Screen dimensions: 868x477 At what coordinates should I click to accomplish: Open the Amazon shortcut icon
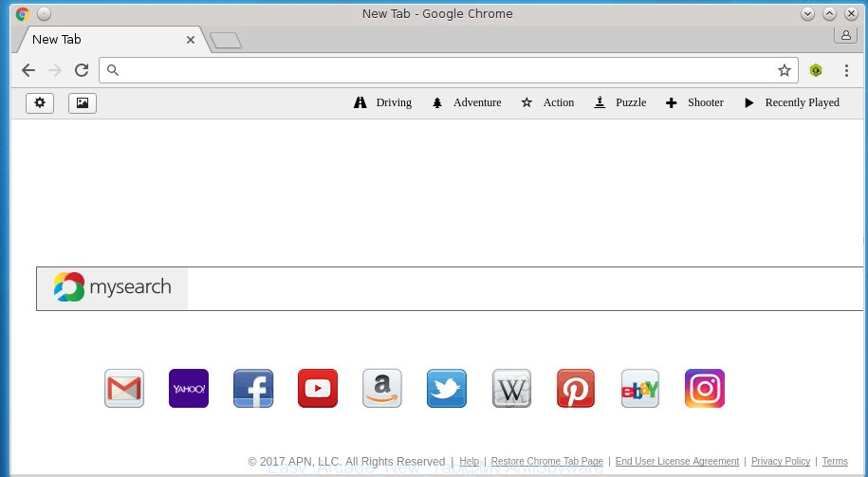(x=382, y=389)
